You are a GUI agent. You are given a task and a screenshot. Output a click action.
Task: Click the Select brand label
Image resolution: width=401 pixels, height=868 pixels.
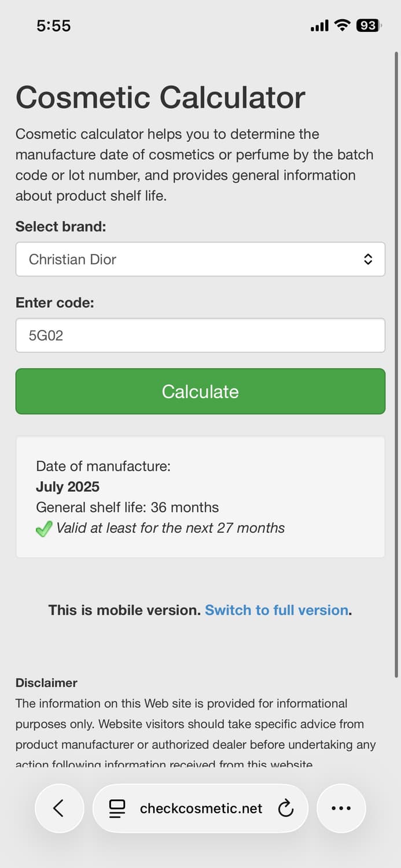coord(61,226)
